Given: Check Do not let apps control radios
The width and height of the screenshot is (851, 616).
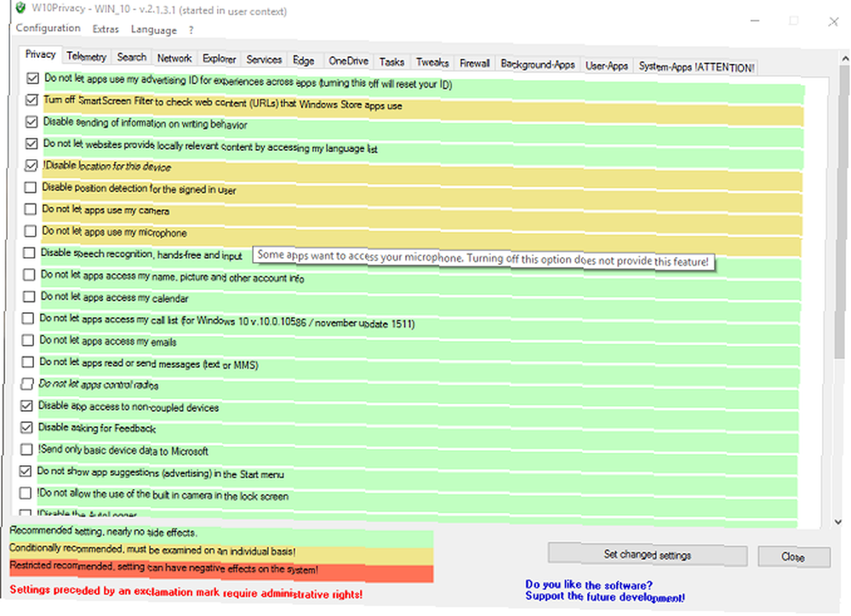Looking at the screenshot, I should pos(27,384).
